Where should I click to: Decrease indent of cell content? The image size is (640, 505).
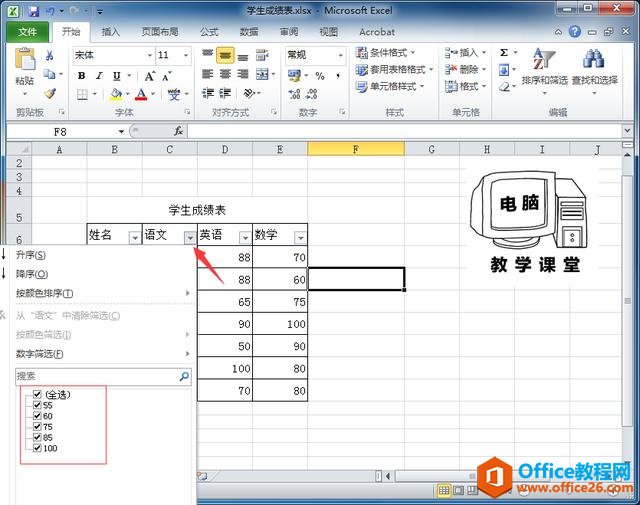(207, 93)
